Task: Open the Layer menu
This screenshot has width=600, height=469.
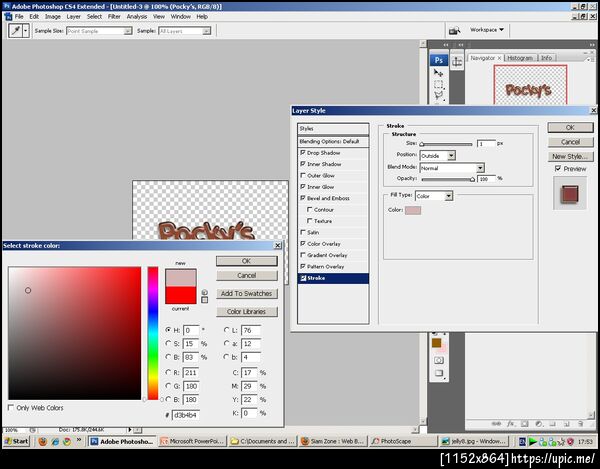Action: pyautogui.click(x=73, y=16)
